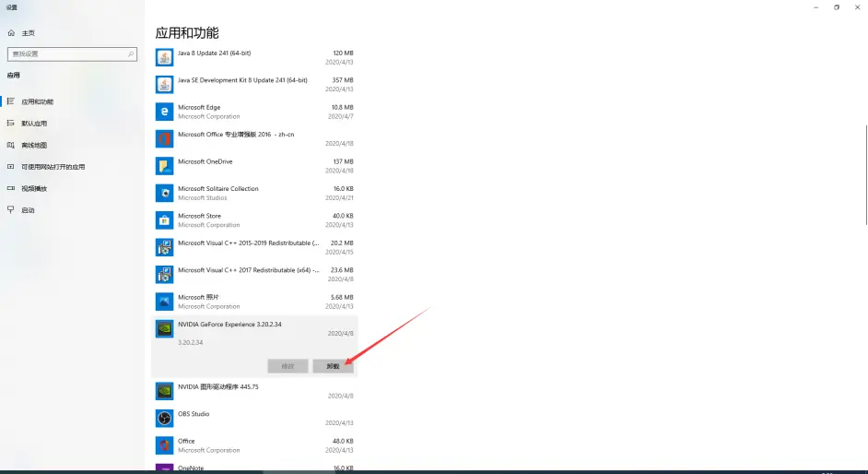Select the Microsoft 照片 list entry
This screenshot has height=474, width=868.
click(x=254, y=302)
